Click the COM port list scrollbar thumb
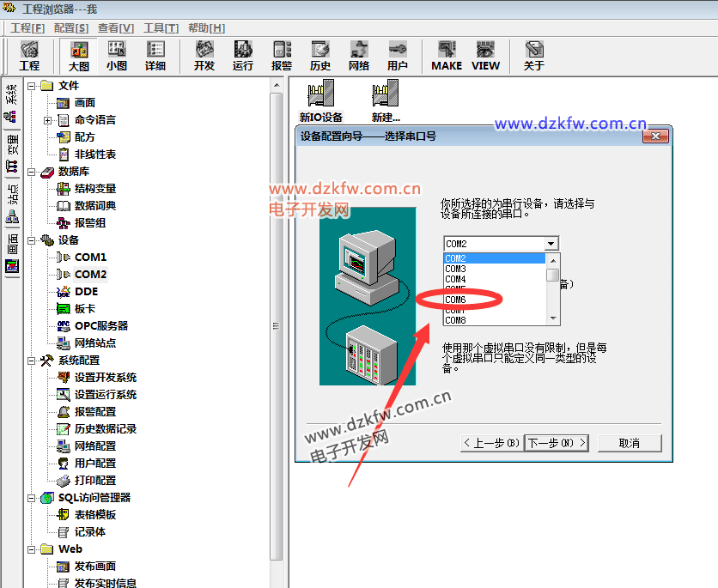This screenshot has height=588, width=718. click(553, 275)
